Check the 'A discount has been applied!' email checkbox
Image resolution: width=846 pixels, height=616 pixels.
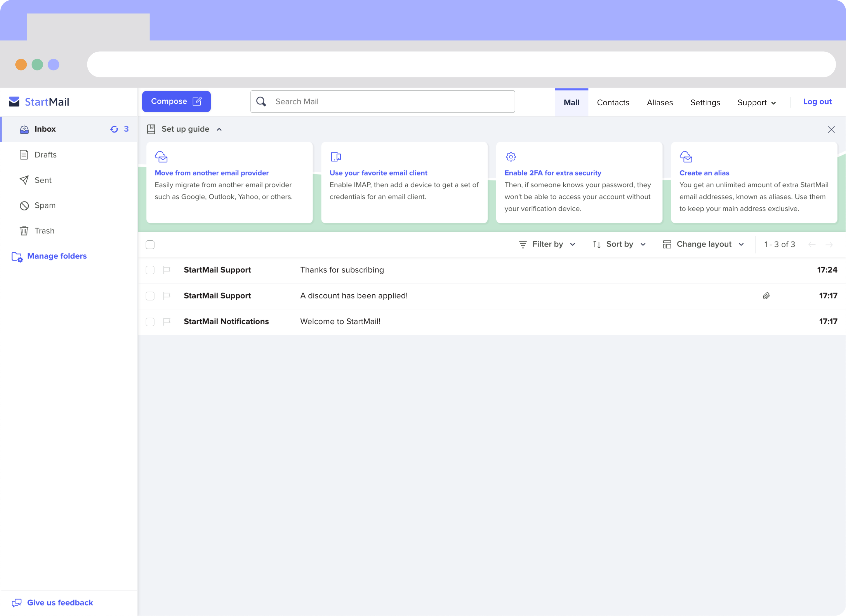pos(150,296)
